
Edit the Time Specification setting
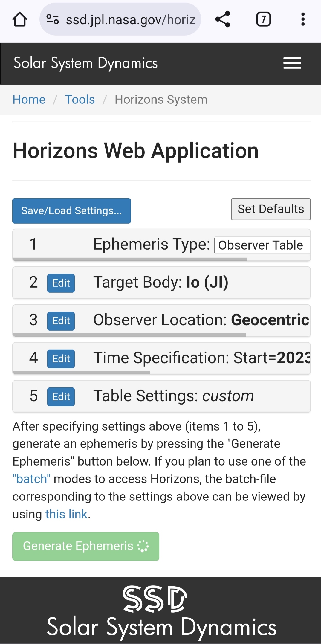coord(61,358)
